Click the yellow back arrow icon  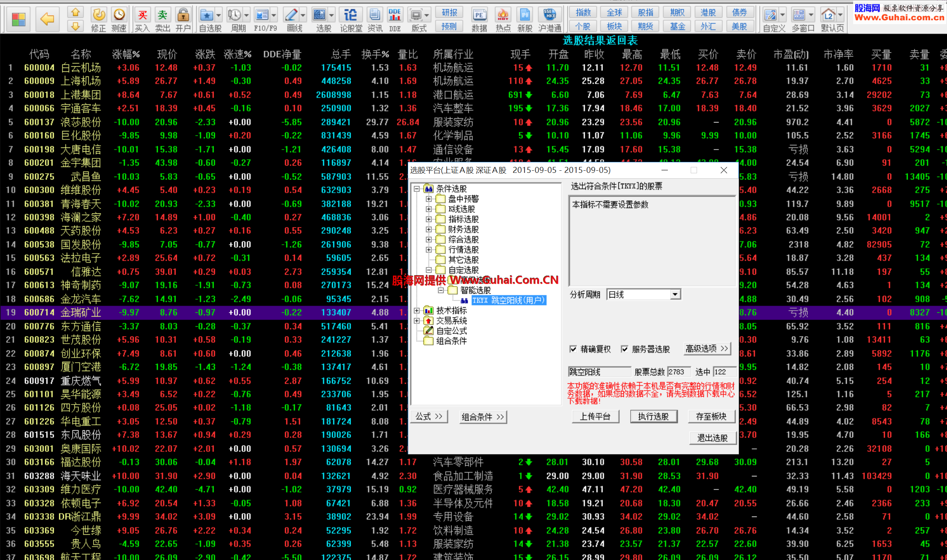pyautogui.click(x=47, y=19)
